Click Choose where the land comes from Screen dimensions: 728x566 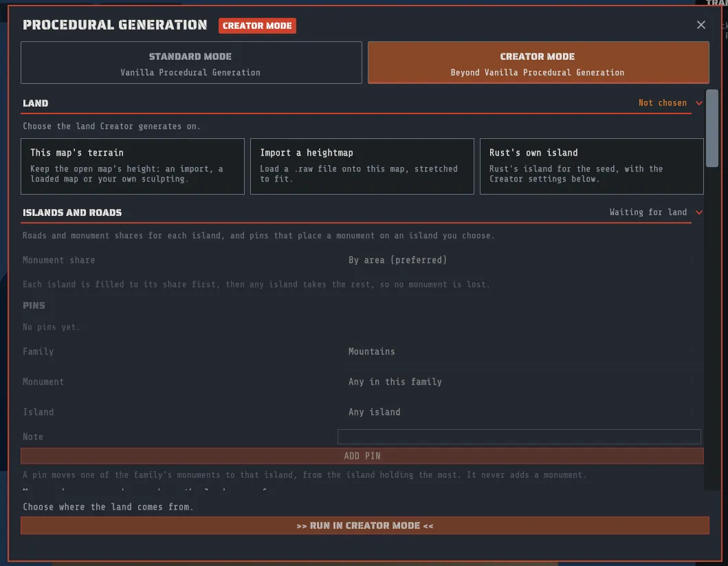(108, 507)
